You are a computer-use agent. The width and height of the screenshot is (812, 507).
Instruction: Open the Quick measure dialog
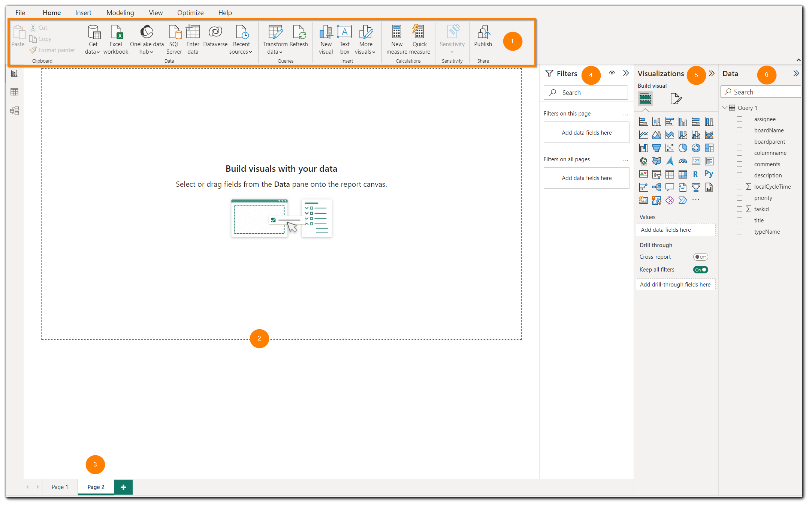click(x=419, y=40)
